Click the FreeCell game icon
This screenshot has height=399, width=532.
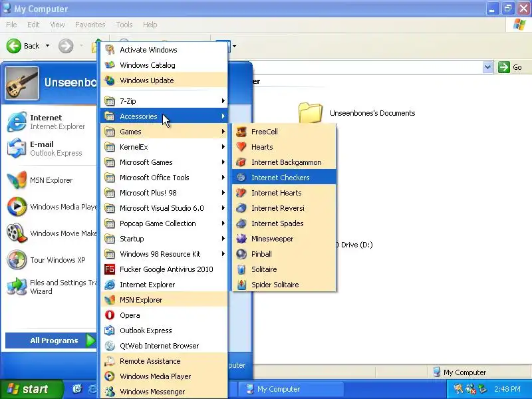(x=241, y=132)
